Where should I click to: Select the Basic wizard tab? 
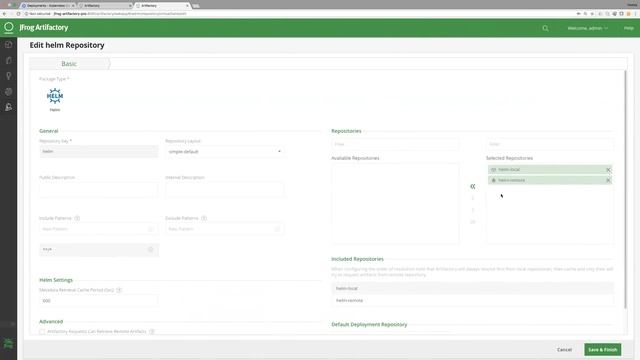tap(69, 64)
